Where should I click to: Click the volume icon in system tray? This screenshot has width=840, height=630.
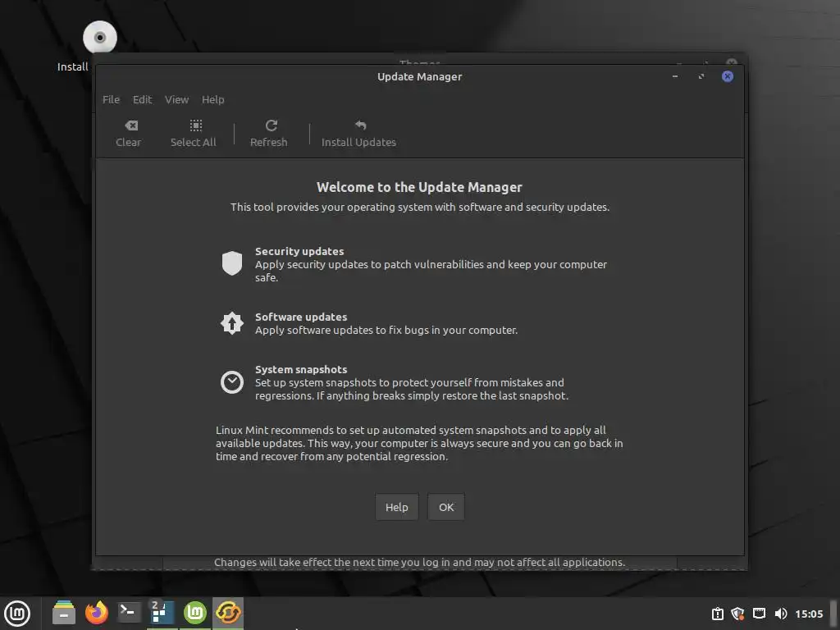point(781,614)
